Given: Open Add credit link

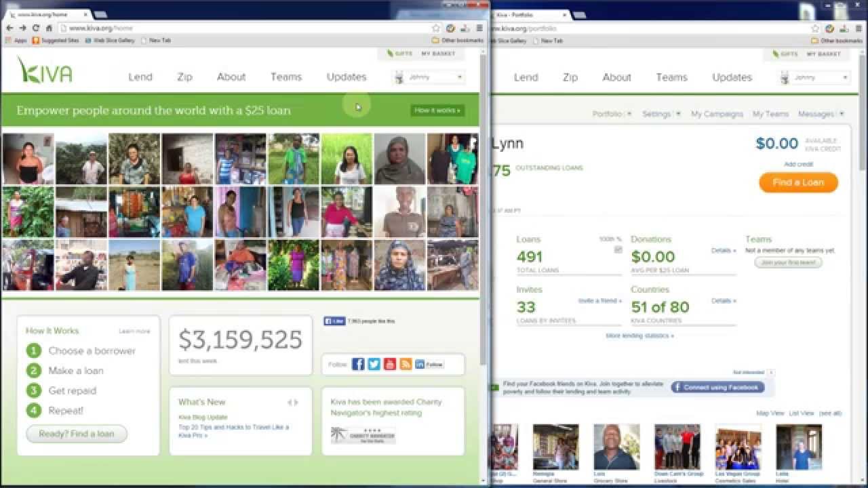Looking at the screenshot, I should coord(798,164).
